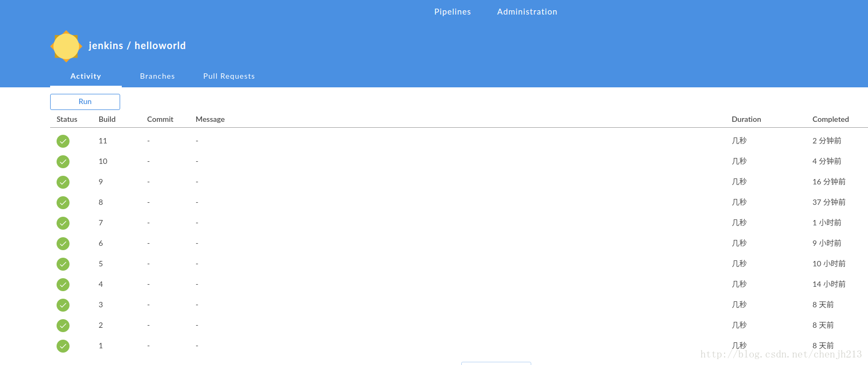
Task: Click the duration '几秒' for build 6
Action: click(739, 243)
